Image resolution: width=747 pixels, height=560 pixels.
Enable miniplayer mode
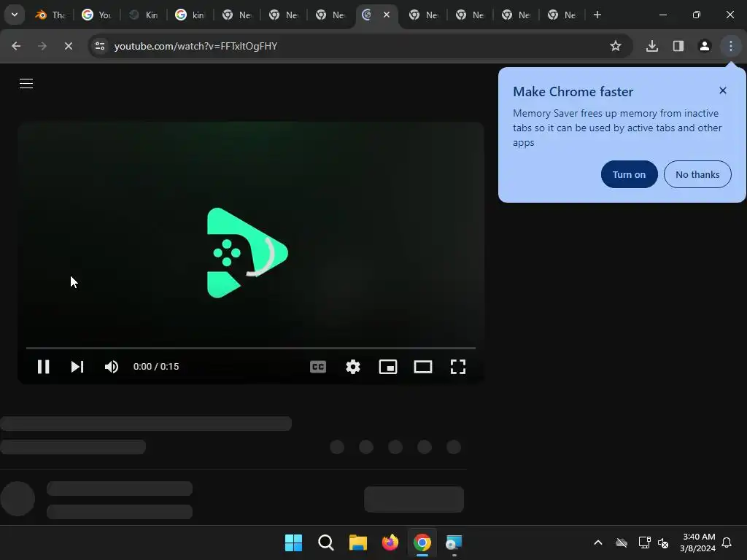[388, 367]
